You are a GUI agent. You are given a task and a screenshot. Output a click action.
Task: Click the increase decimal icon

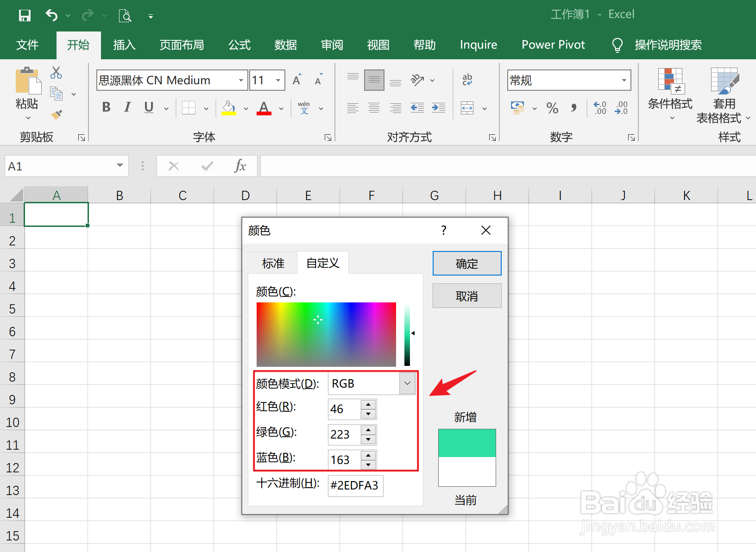point(599,108)
